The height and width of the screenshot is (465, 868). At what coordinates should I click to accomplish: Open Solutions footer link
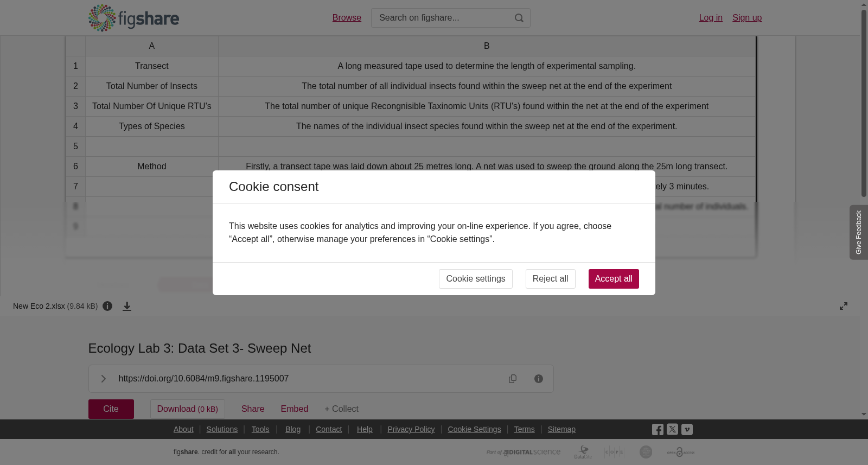tap(222, 429)
